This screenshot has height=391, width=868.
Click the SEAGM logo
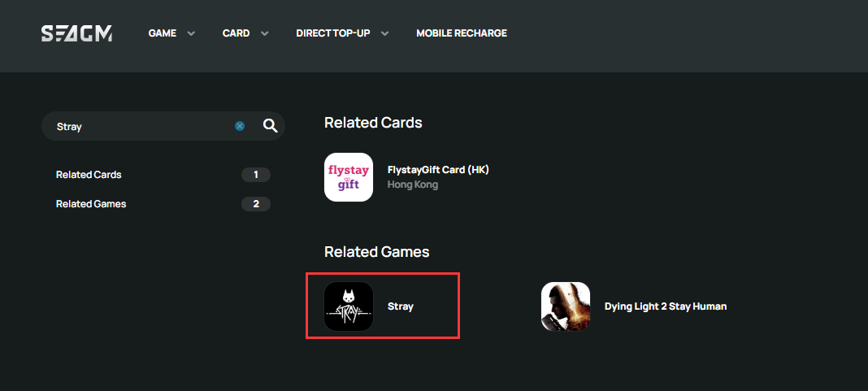pyautogui.click(x=77, y=33)
